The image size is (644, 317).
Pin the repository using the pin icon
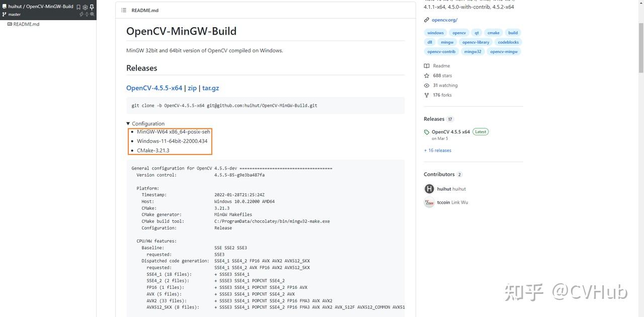click(92, 7)
